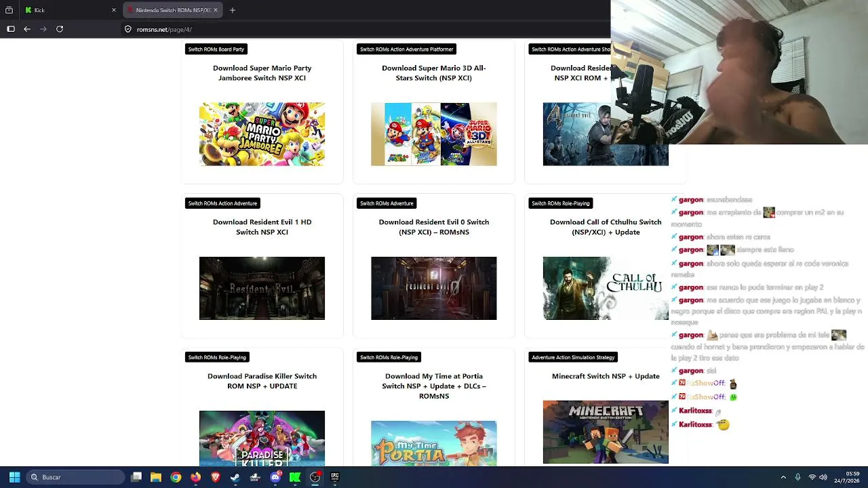Open the Resident Evil 1 HD download link
The height and width of the screenshot is (488, 868).
pyautogui.click(x=262, y=227)
